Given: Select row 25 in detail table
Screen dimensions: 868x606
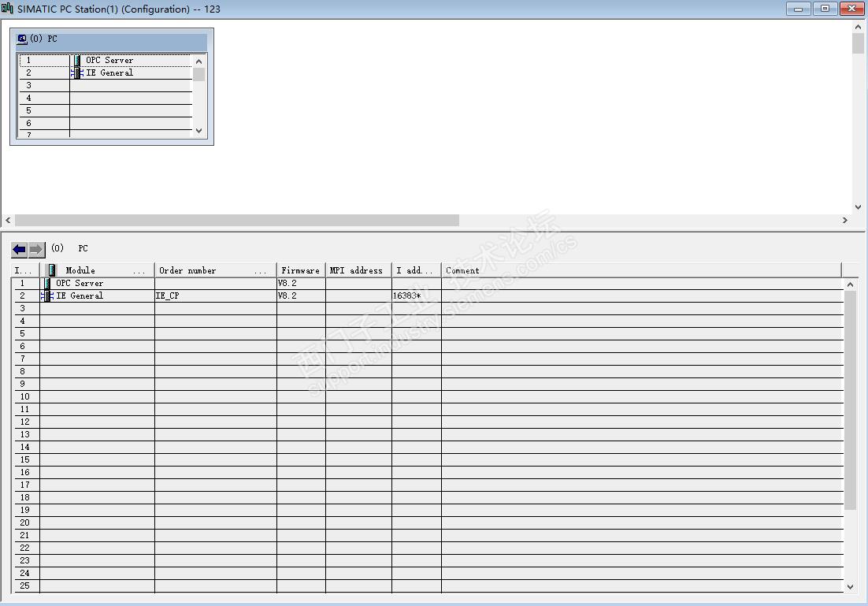Looking at the screenshot, I should [x=428, y=586].
